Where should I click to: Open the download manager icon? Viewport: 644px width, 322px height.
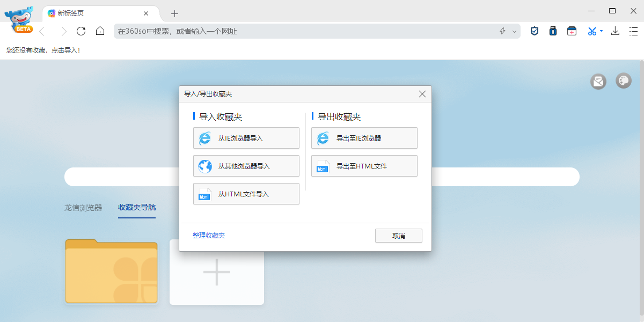[x=615, y=31]
